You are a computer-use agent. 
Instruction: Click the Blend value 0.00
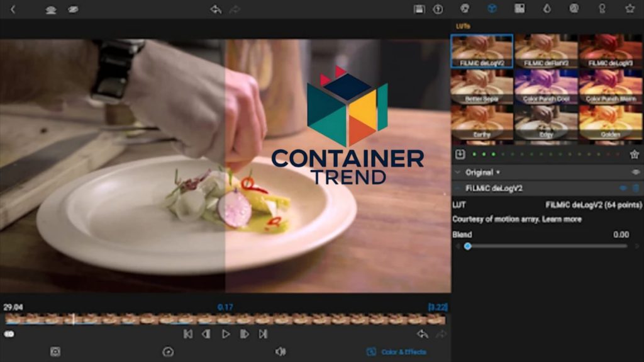pos(621,234)
